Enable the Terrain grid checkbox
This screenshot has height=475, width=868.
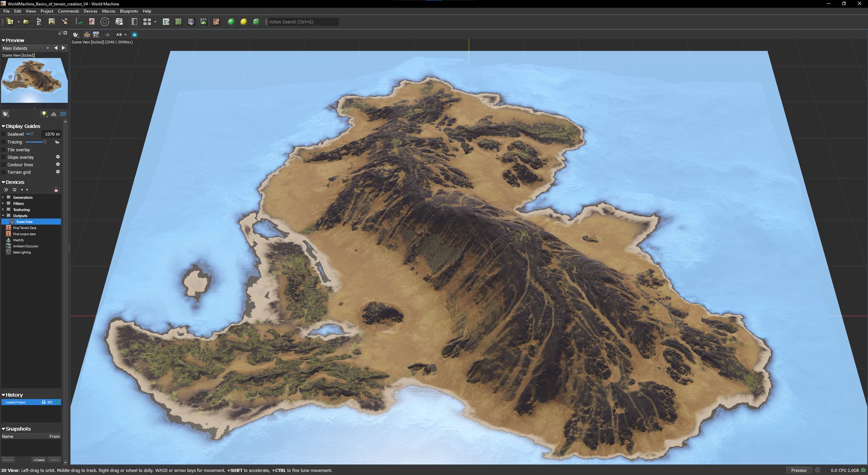click(4, 172)
